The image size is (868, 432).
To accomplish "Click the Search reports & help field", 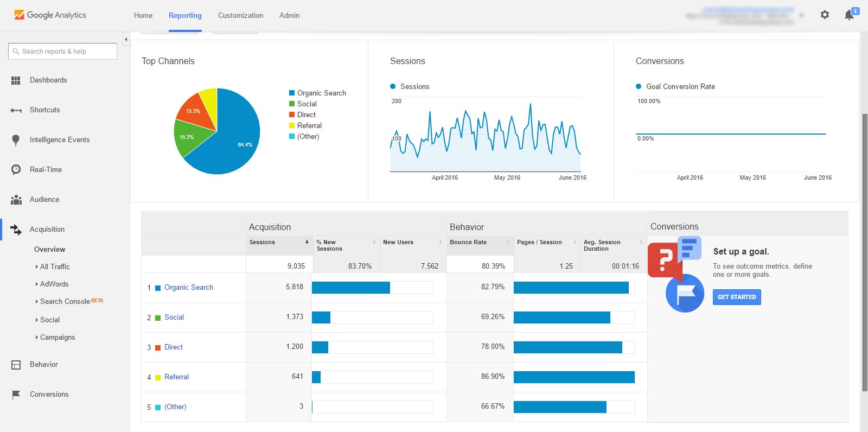I will (62, 52).
